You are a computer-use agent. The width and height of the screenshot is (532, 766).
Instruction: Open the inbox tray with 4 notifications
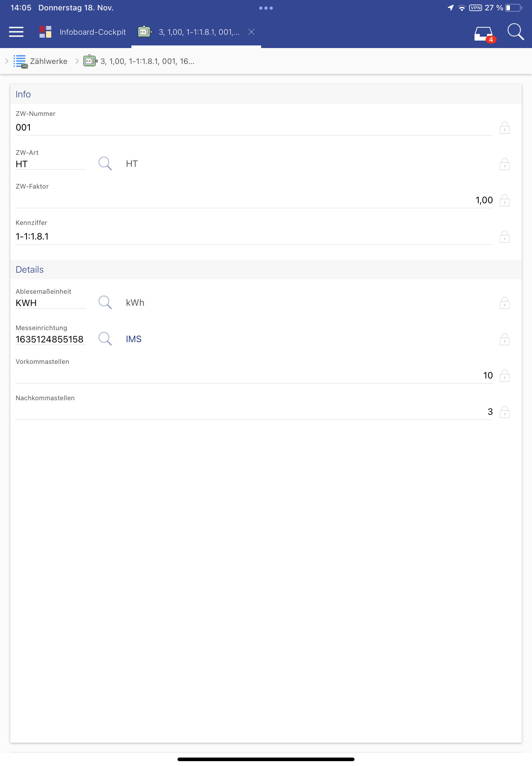tap(484, 33)
